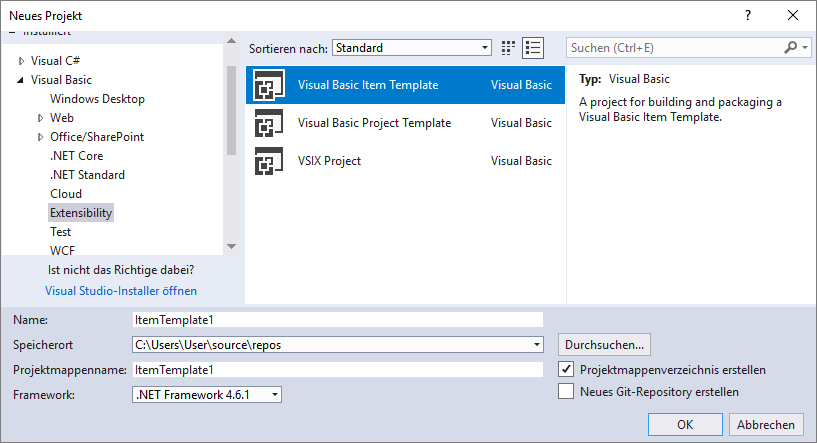Click the Name input field
This screenshot has height=443, width=817.
[x=337, y=320]
